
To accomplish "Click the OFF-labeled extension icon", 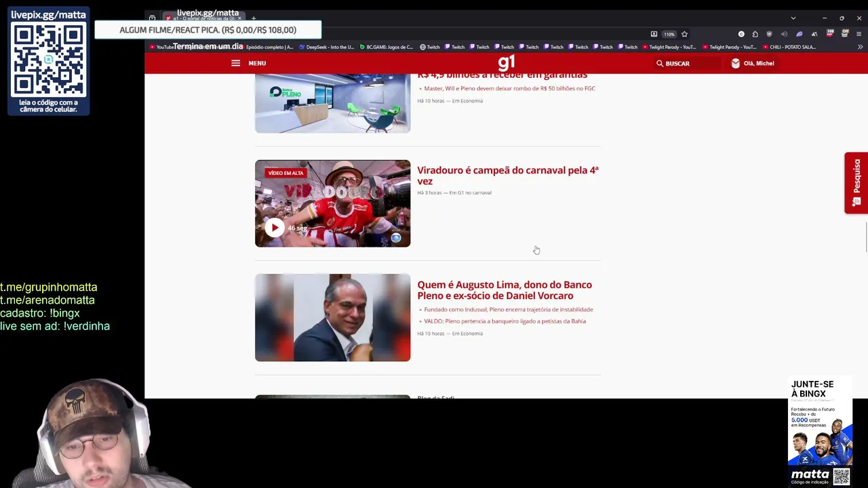I will tap(845, 33).
